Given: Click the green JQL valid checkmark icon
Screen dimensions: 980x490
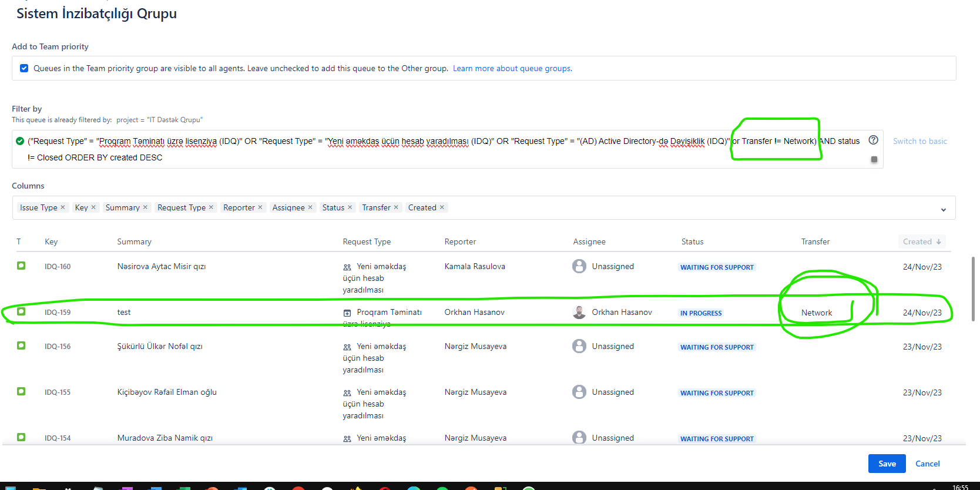Looking at the screenshot, I should pos(20,141).
